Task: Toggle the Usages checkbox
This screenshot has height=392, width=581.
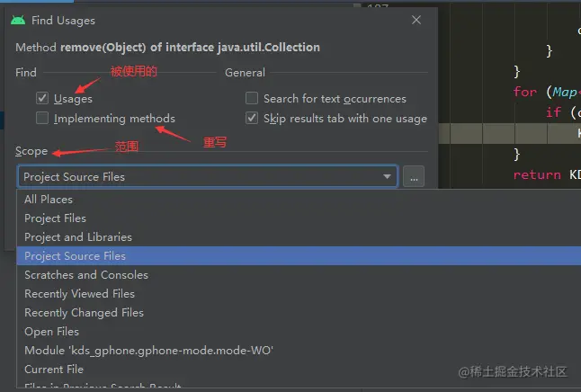Action: pos(42,98)
